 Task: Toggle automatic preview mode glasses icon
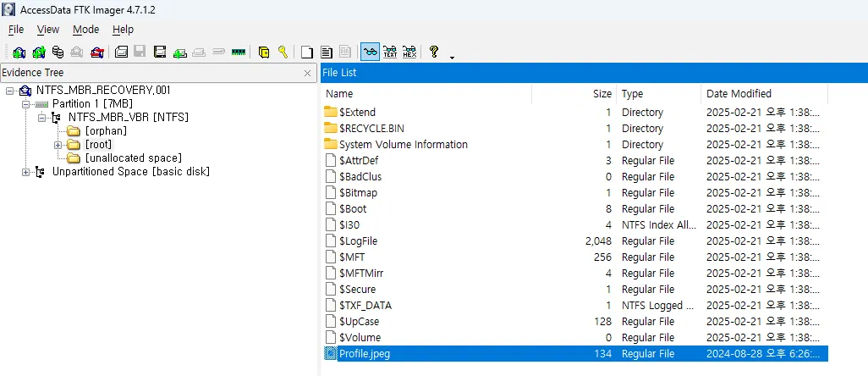[370, 52]
